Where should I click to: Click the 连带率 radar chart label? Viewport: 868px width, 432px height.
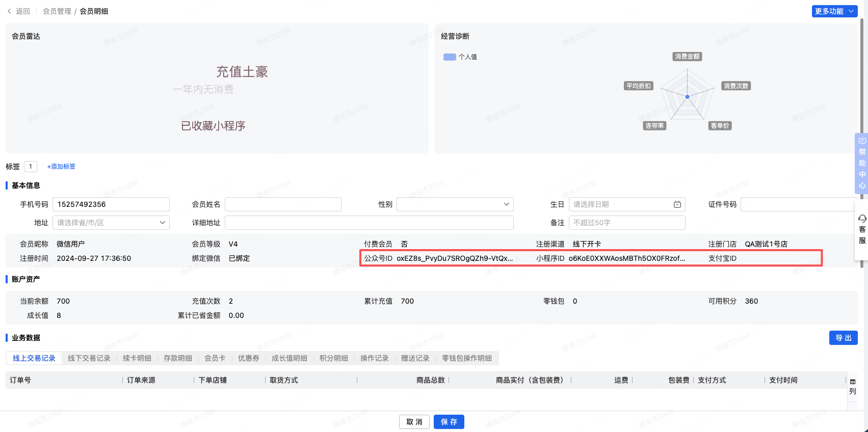(654, 126)
